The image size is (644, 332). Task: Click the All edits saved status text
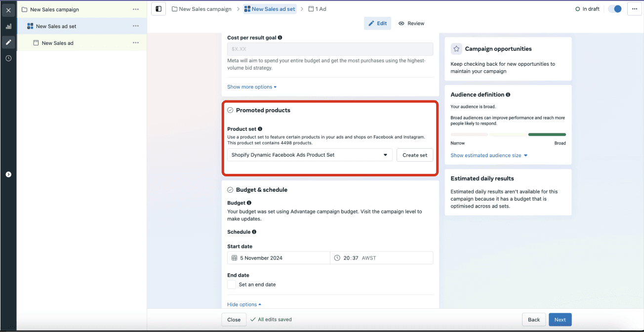(271, 320)
